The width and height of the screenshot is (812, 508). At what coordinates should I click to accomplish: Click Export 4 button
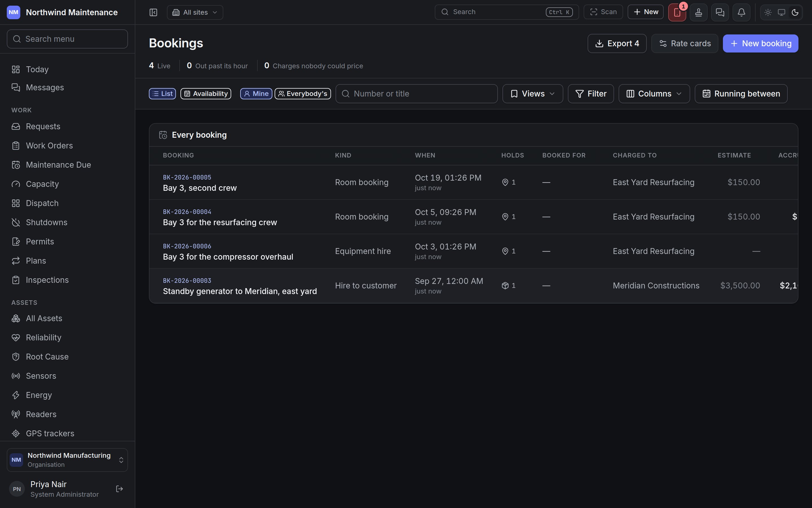pyautogui.click(x=617, y=43)
